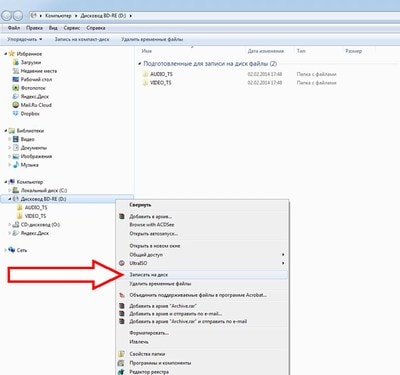Click the AUDIO_TS folder icon in file list
This screenshot has width=400, height=375.
click(145, 74)
